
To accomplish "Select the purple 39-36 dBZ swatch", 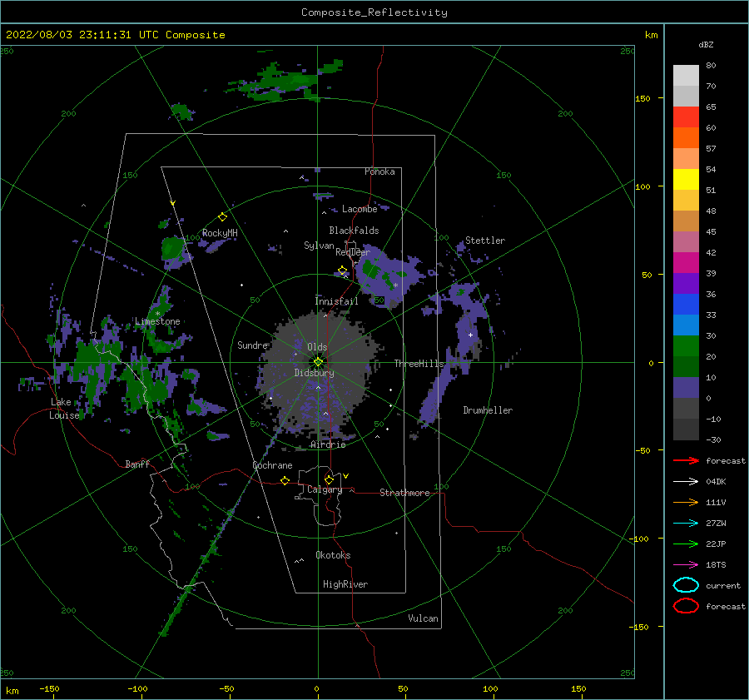I will (x=686, y=283).
